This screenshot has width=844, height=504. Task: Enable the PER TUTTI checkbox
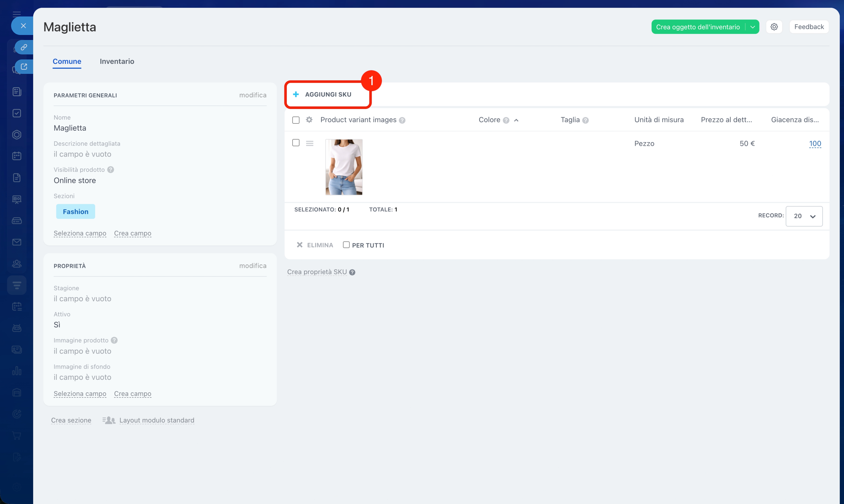346,245
